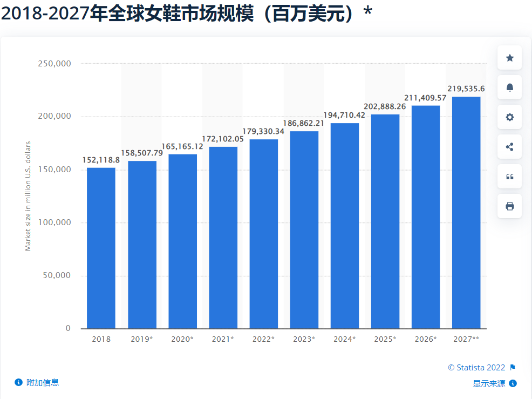Open the 附加信息 link
The image size is (532, 399).
pos(43,382)
